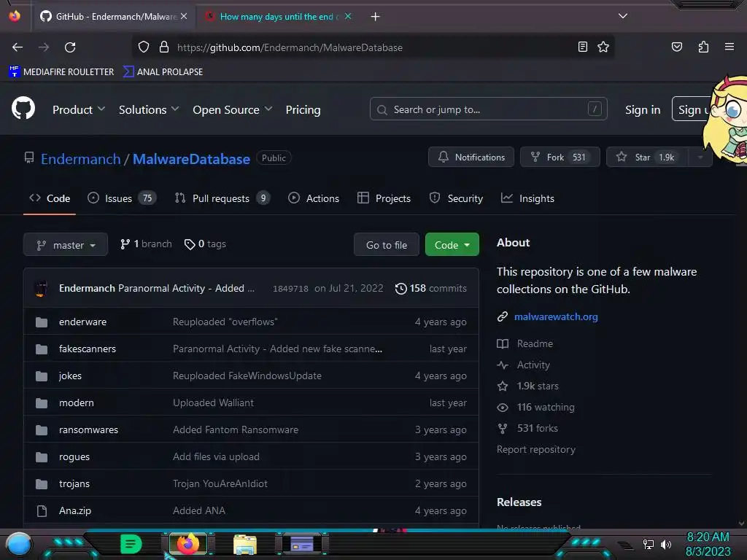Star the repository
747x560 pixels.
648,157
